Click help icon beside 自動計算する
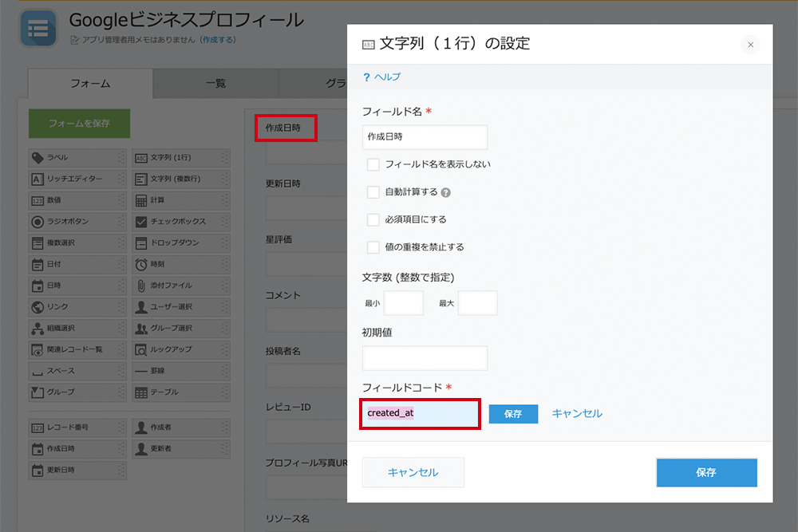Viewport: 798px width, 532px height. coord(446,192)
